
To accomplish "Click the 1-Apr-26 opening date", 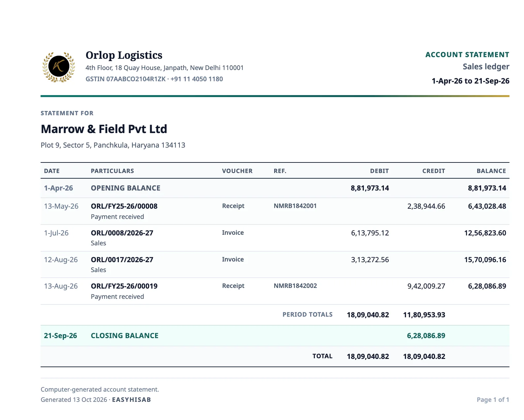I will (x=58, y=188).
